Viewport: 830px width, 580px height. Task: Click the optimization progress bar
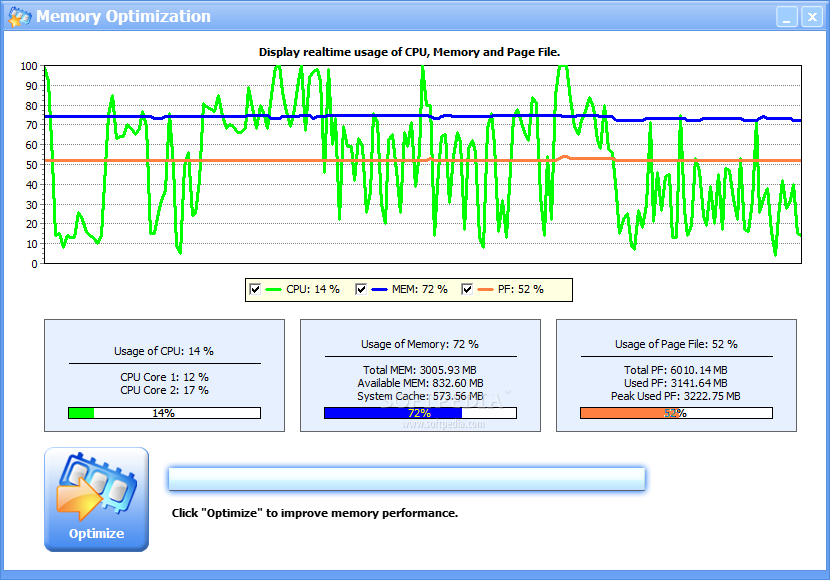click(407, 479)
